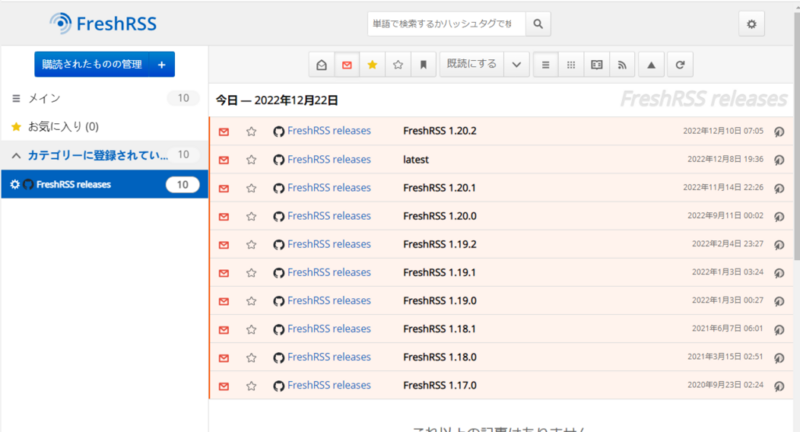Open the settings gear menu

tap(751, 24)
